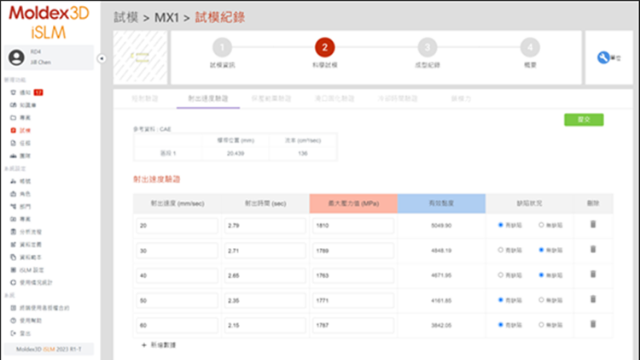This screenshot has width=640, height=360.
Task: Click the injection time field containing 2.15
Action: pyautogui.click(x=265, y=325)
